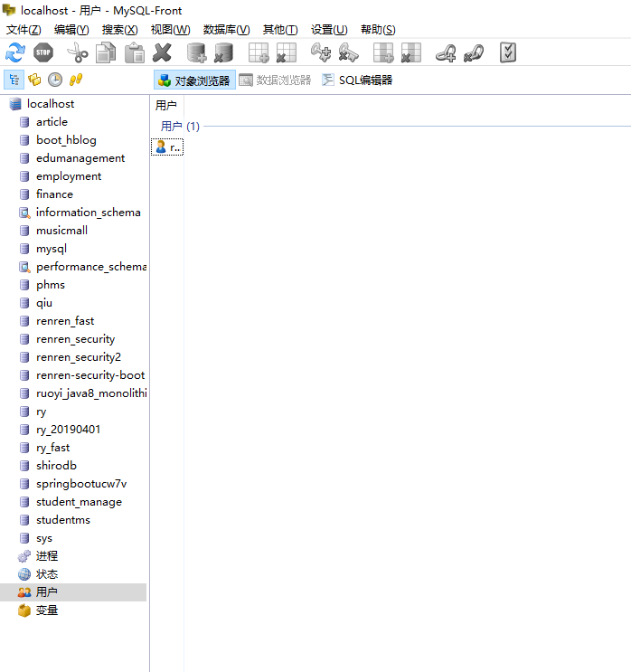Select the phms database
631x672 pixels.
[x=51, y=285]
